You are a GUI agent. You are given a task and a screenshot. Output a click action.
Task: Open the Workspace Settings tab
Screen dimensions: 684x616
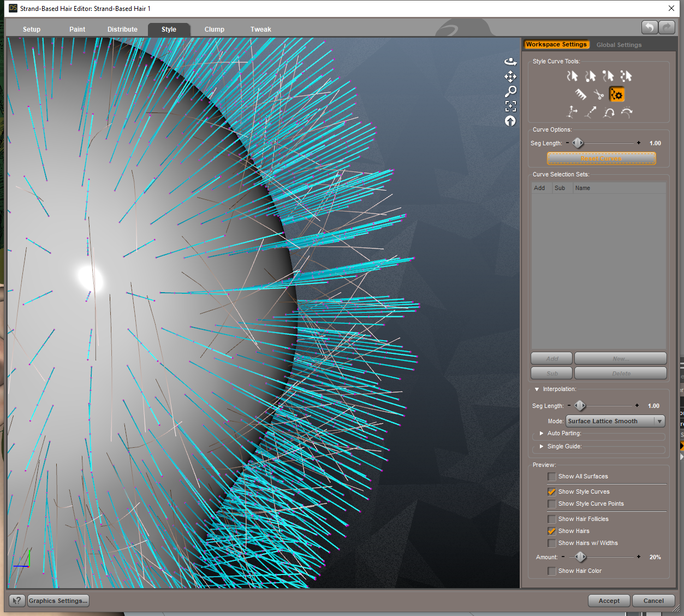[556, 45]
